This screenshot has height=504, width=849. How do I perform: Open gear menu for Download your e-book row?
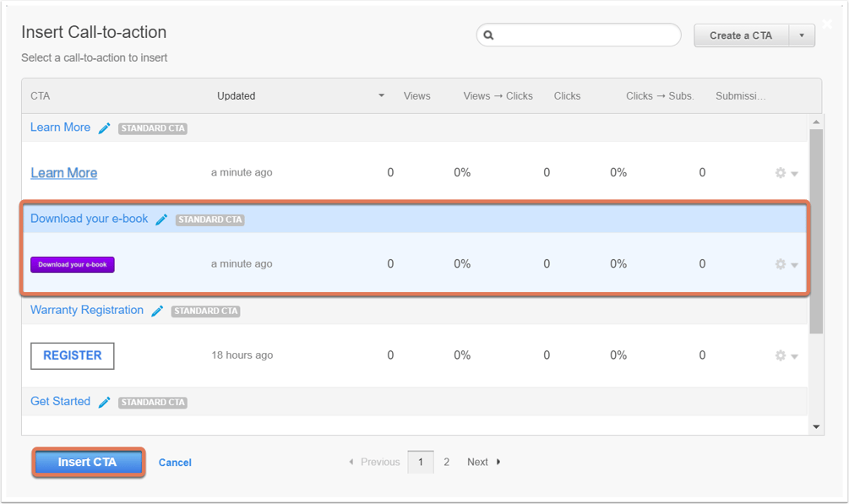[786, 265]
